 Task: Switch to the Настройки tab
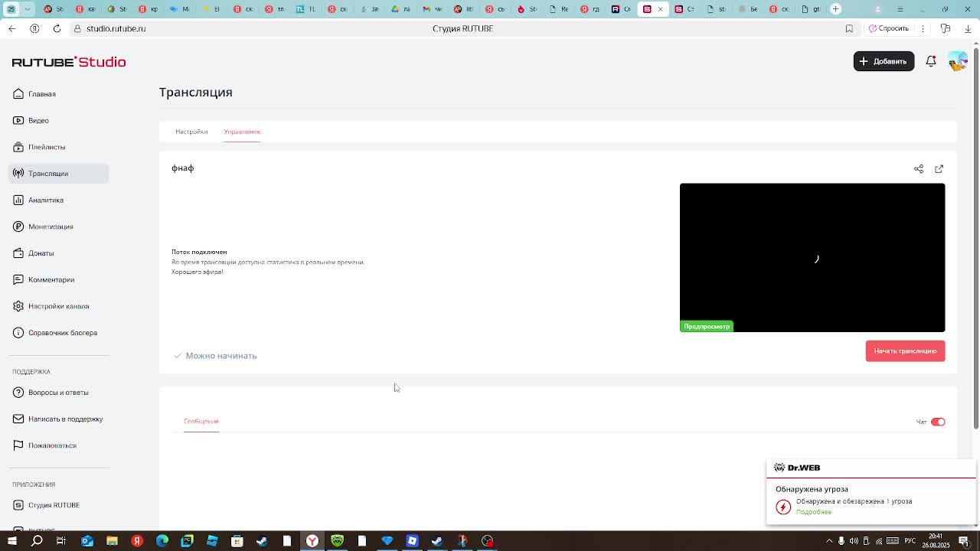[x=191, y=132]
